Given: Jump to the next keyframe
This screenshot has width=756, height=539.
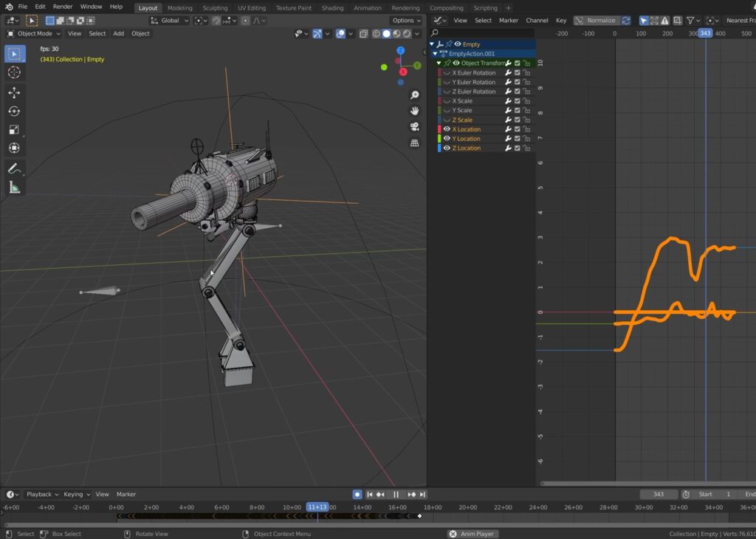Looking at the screenshot, I should (412, 494).
